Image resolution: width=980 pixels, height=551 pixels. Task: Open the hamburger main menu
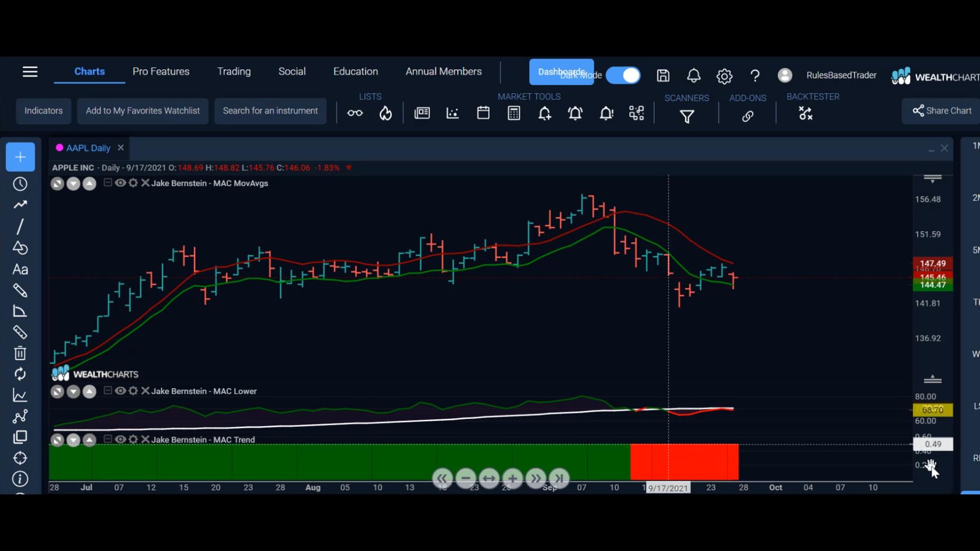pos(30,72)
